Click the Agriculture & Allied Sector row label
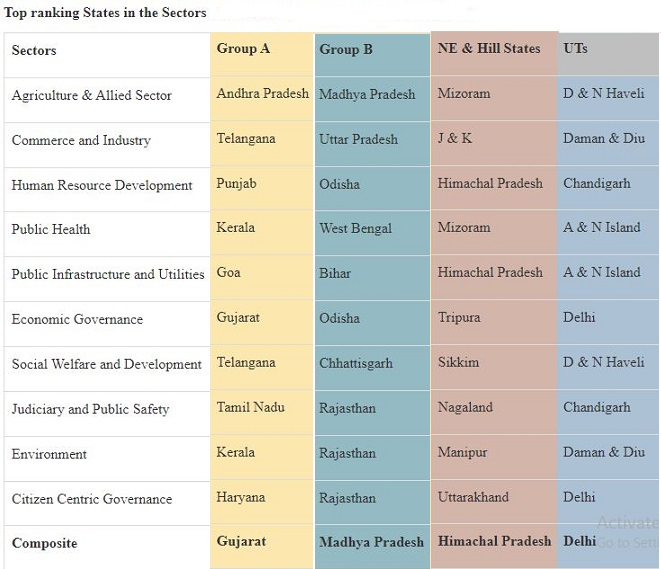 (92, 96)
